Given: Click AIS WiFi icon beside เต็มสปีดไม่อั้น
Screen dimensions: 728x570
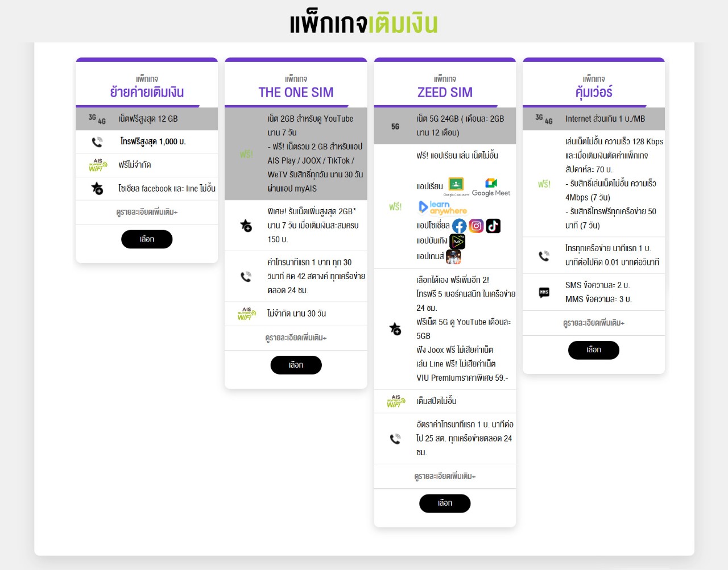Looking at the screenshot, I should point(396,401).
